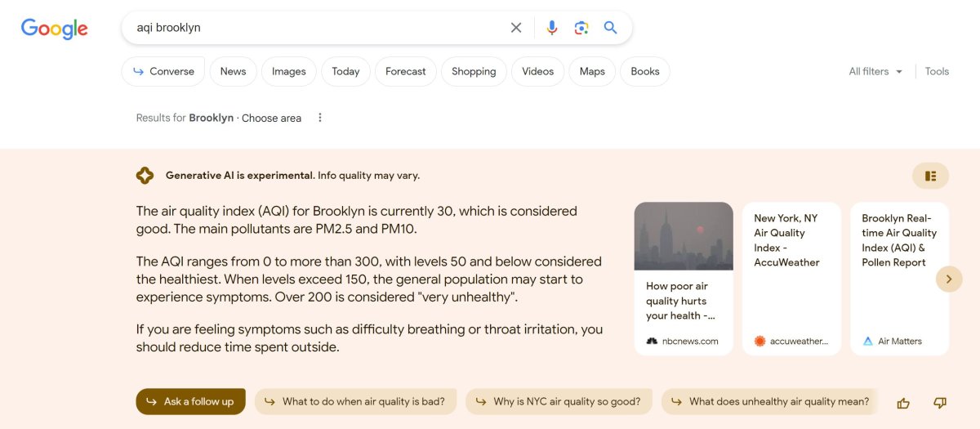980x429 pixels.
Task: Click the Google logo
Action: pos(54,29)
